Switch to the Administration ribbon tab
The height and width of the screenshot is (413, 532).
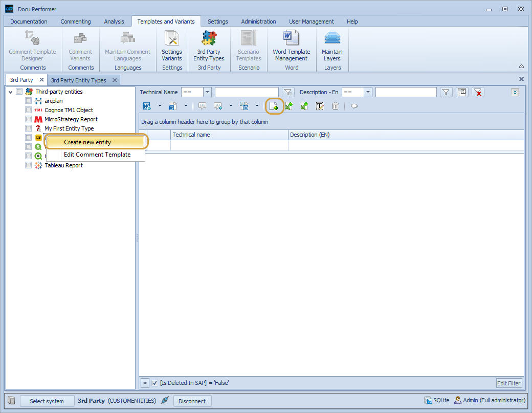258,21
